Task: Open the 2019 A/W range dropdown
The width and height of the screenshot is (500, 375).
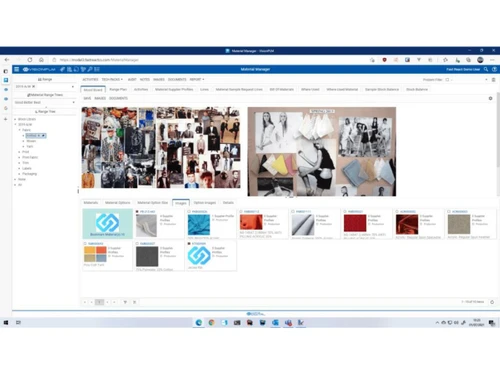Action: pyautogui.click(x=73, y=87)
